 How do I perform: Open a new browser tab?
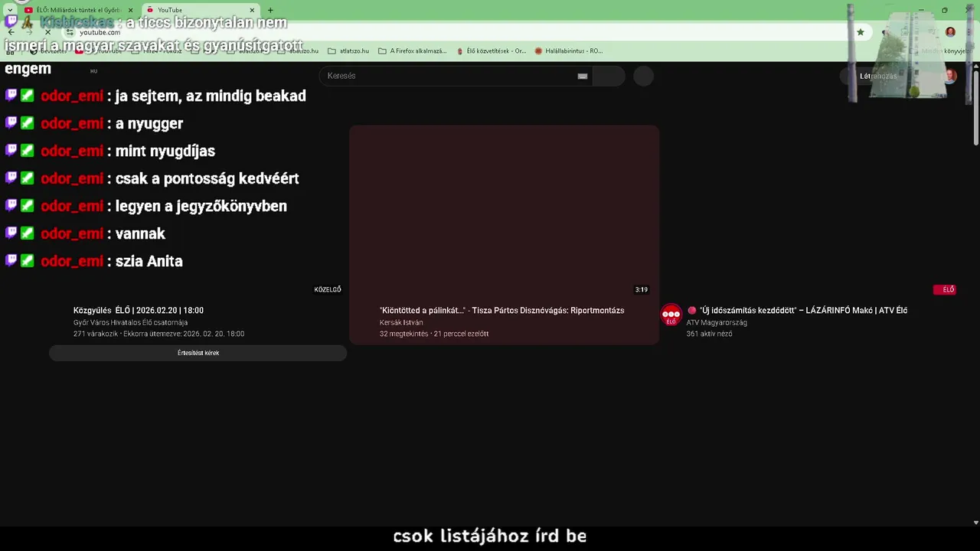coord(270,10)
